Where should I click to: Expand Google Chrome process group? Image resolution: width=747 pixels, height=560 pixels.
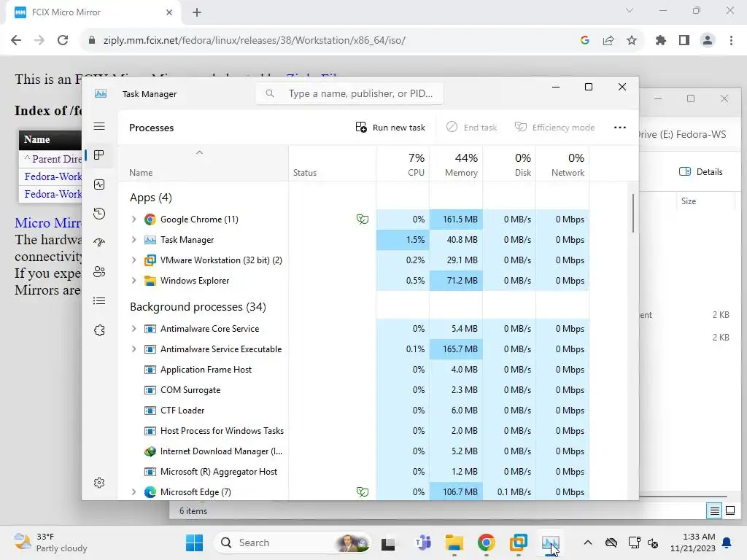134,219
